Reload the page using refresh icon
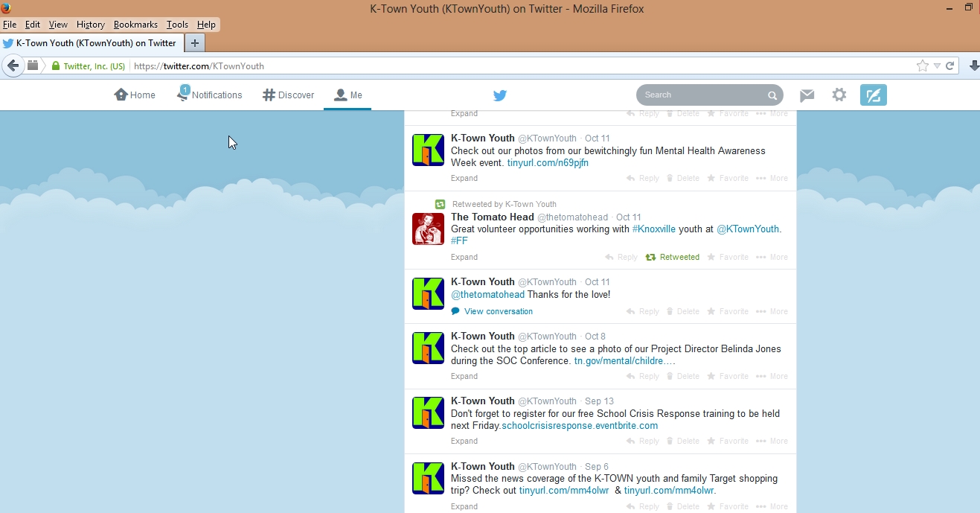This screenshot has height=513, width=980. tap(950, 66)
